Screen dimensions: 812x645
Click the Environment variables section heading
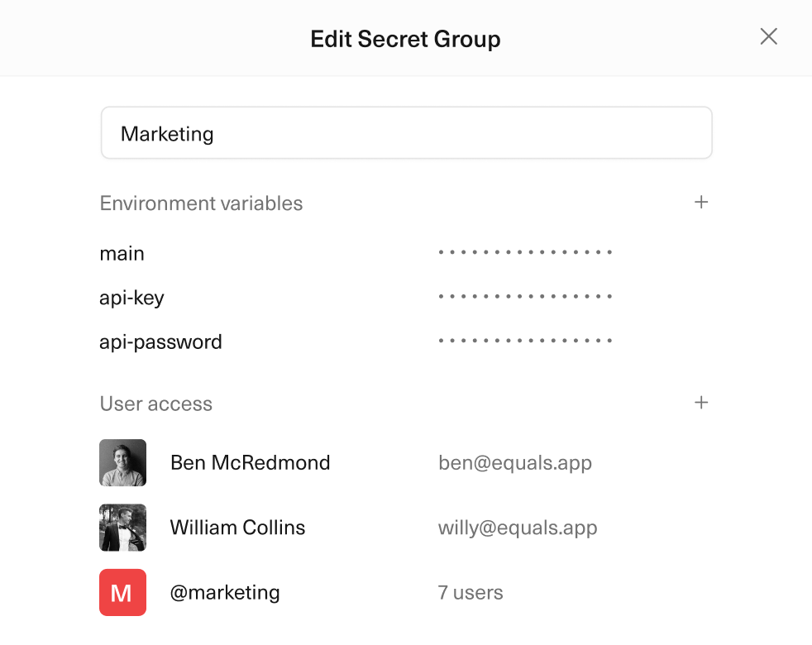201,203
